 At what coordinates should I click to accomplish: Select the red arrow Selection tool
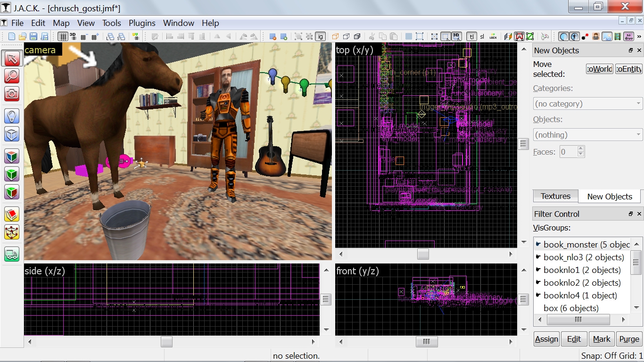[12, 58]
